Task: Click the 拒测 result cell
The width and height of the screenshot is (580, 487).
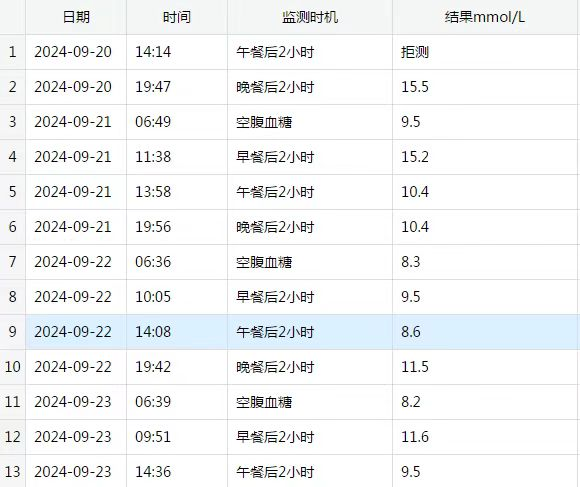Action: (x=486, y=52)
